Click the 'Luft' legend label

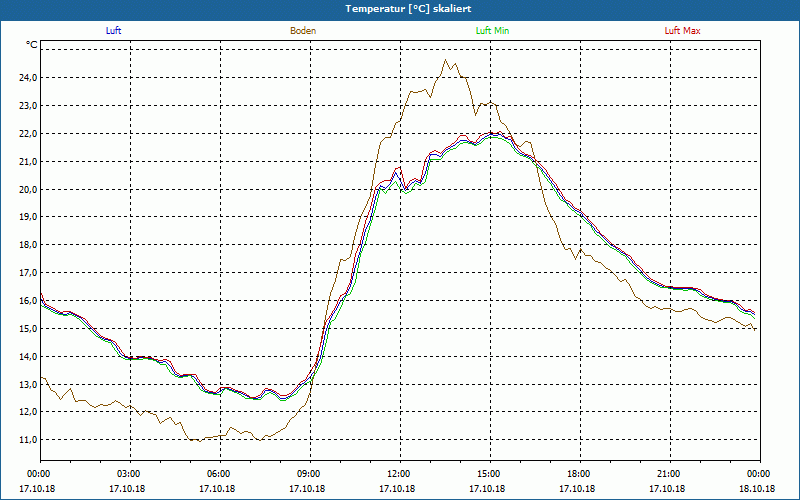click(x=113, y=31)
